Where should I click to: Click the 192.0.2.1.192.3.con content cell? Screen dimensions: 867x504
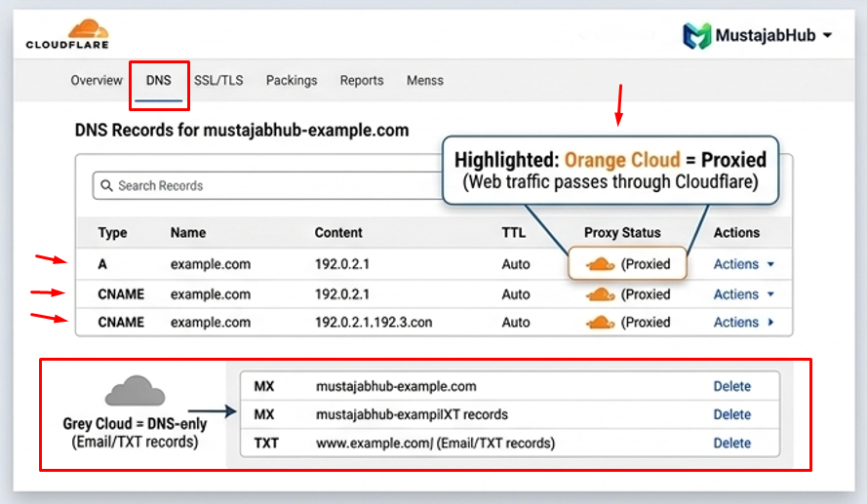point(374,322)
